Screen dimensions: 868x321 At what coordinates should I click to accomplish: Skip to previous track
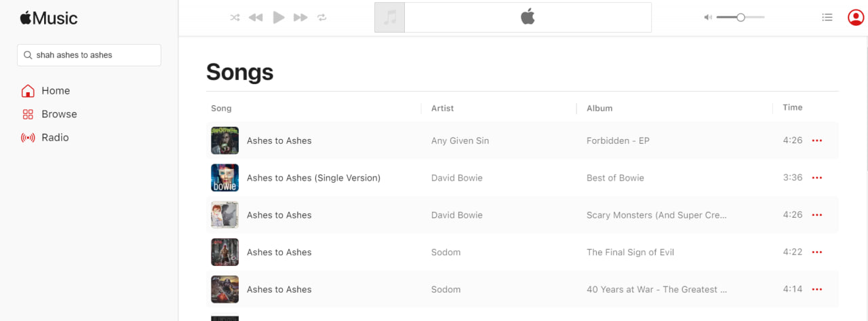coord(256,18)
